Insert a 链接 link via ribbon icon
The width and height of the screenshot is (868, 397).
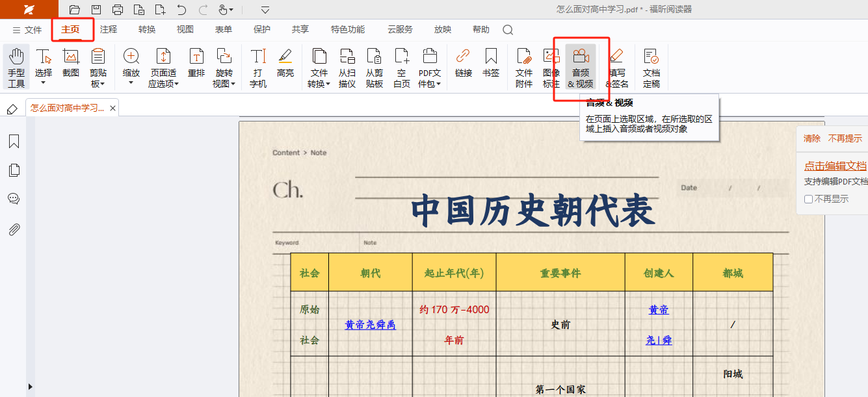pyautogui.click(x=463, y=63)
